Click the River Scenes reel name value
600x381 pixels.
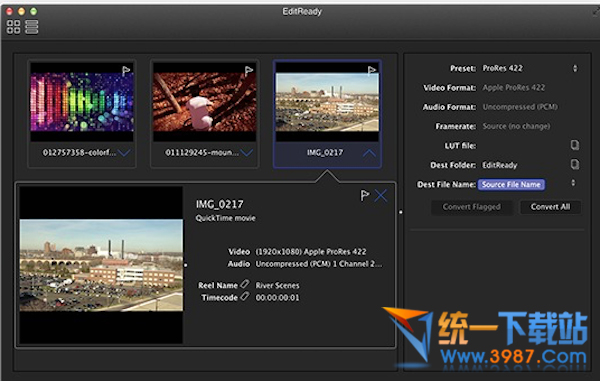click(277, 285)
